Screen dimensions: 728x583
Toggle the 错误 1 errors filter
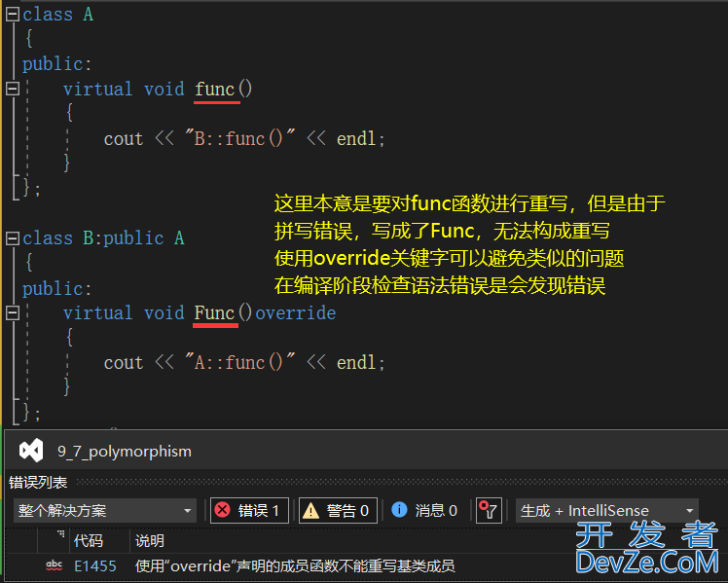[249, 511]
